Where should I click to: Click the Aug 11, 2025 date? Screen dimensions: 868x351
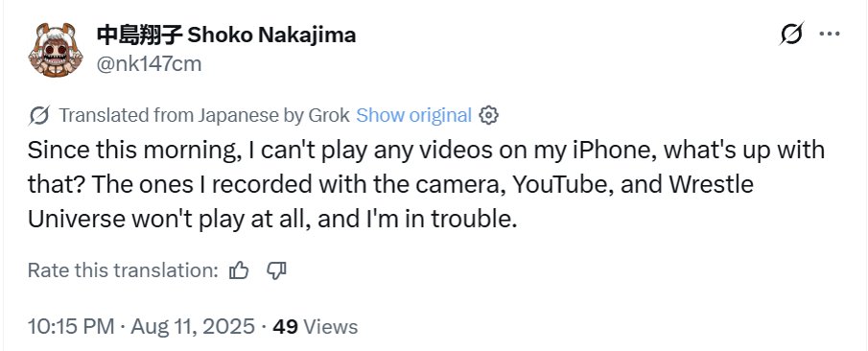(193, 327)
